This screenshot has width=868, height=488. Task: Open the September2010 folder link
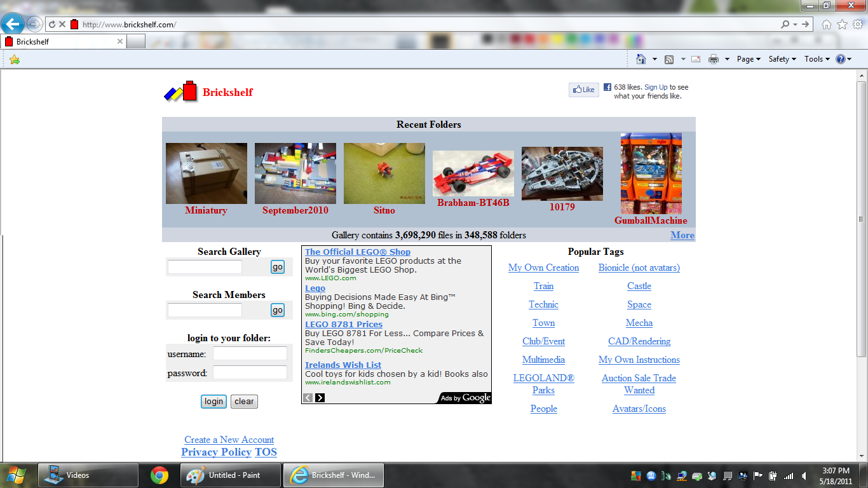[295, 210]
